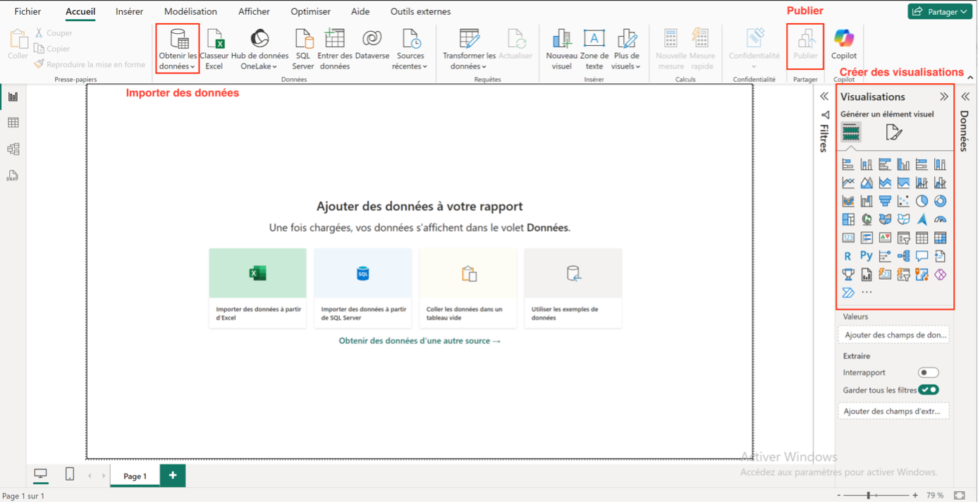Viewport: 980px width, 504px height.
Task: Expand Obtenir les données dropdown arrow
Action: [192, 67]
